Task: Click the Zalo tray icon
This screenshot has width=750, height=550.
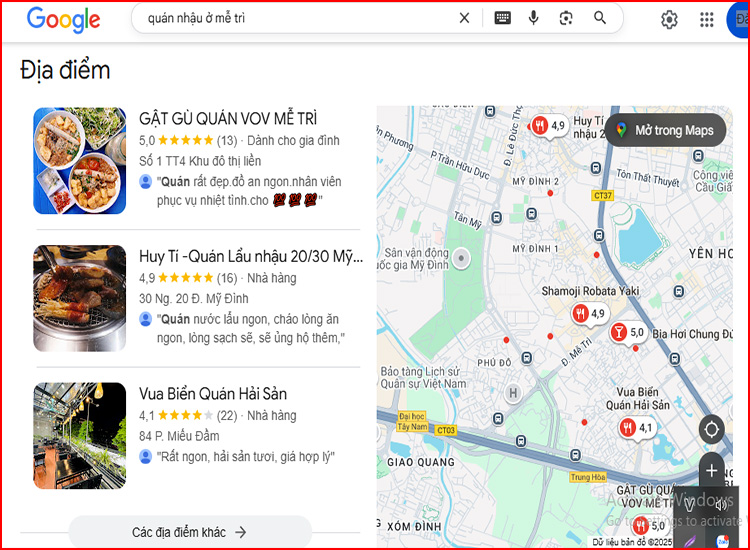Action: 722,541
